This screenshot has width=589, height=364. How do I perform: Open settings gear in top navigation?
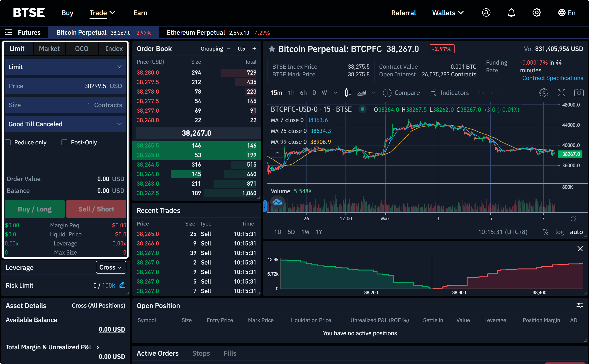click(536, 12)
